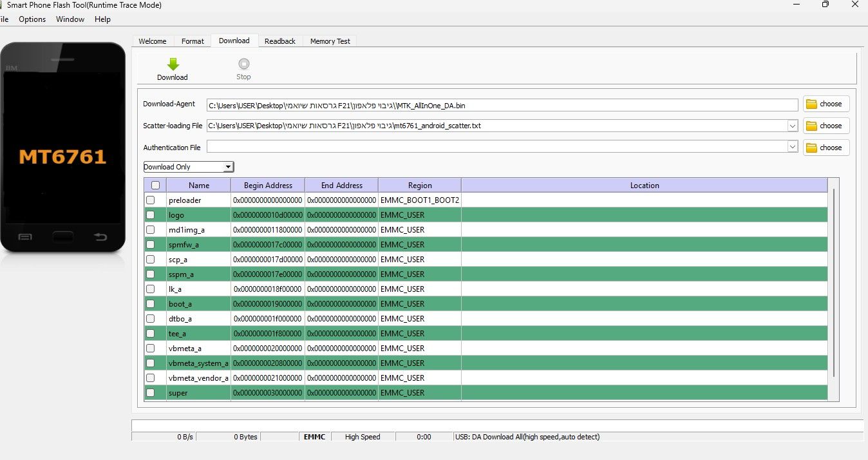Click EMMC_BOOT1_BOOT2 region cell

click(420, 200)
